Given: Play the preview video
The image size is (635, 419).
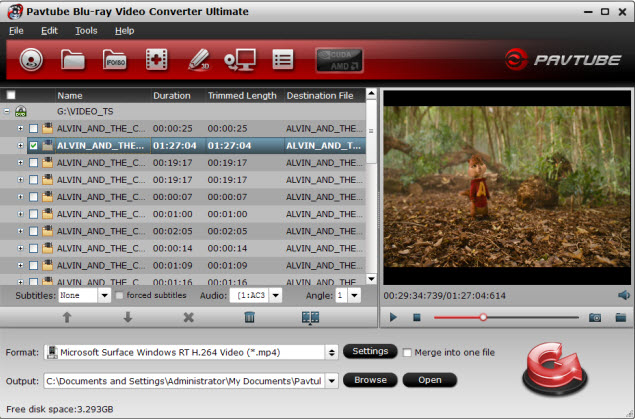Looking at the screenshot, I should [x=393, y=317].
